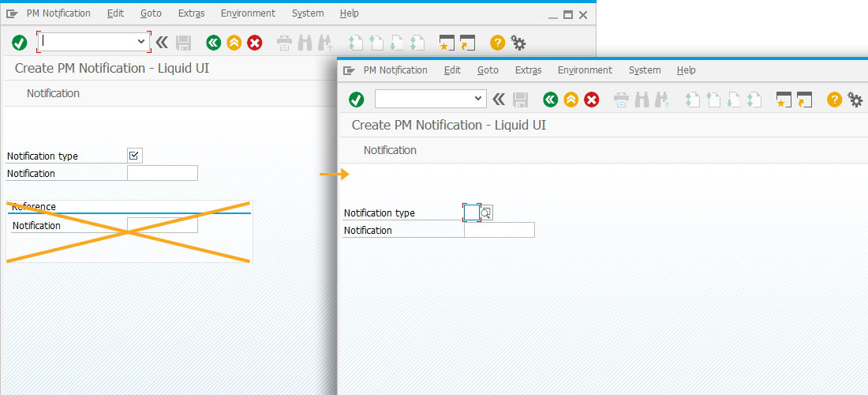Open Help question mark in back window
The width and height of the screenshot is (868, 395).
point(498,43)
